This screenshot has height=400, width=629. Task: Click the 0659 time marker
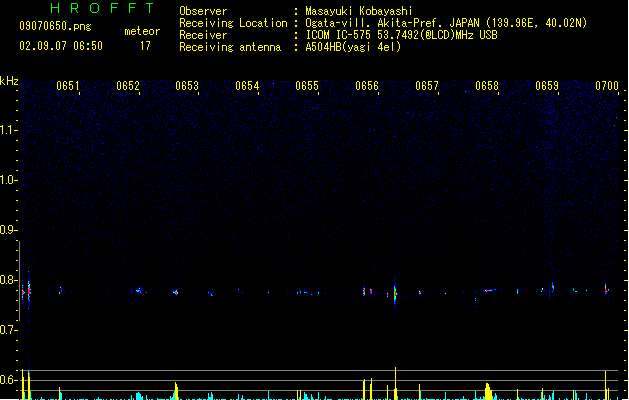(547, 86)
